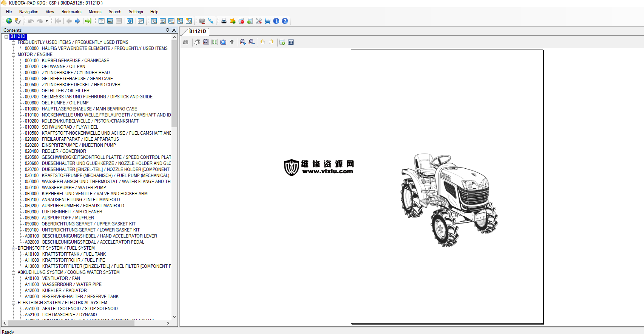Open the Bookmarks menu

tap(71, 12)
